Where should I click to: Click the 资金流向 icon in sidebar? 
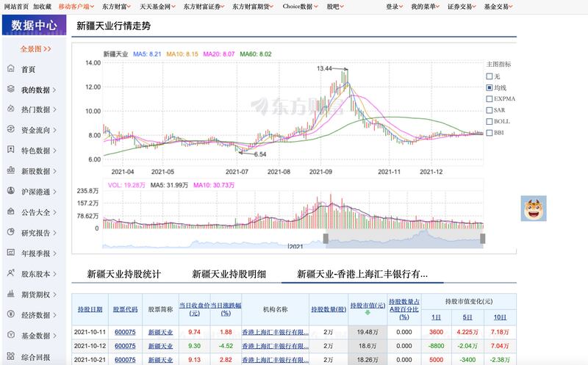(x=11, y=129)
